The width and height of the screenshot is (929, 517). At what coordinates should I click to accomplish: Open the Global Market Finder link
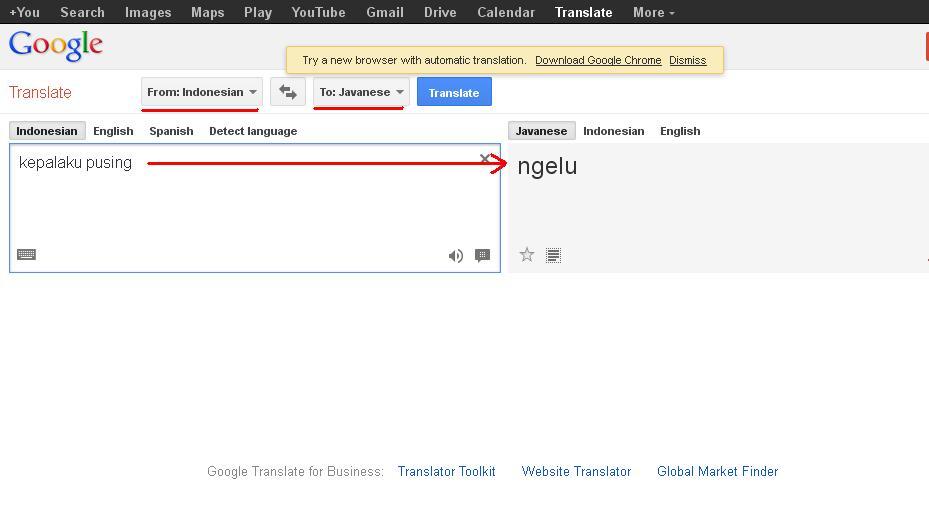(717, 471)
